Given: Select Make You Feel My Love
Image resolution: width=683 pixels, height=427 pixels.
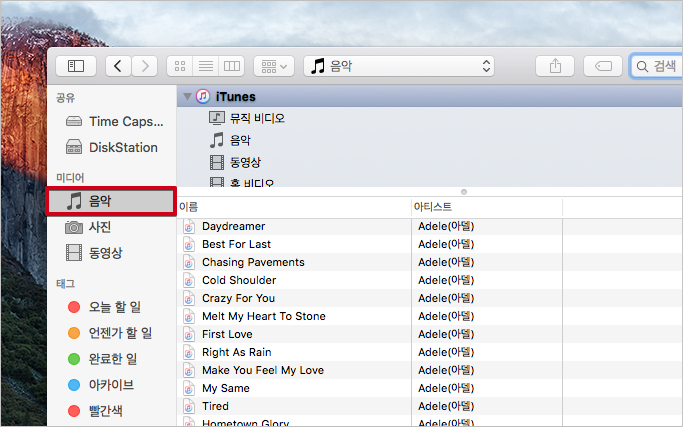Looking at the screenshot, I should click(x=263, y=370).
